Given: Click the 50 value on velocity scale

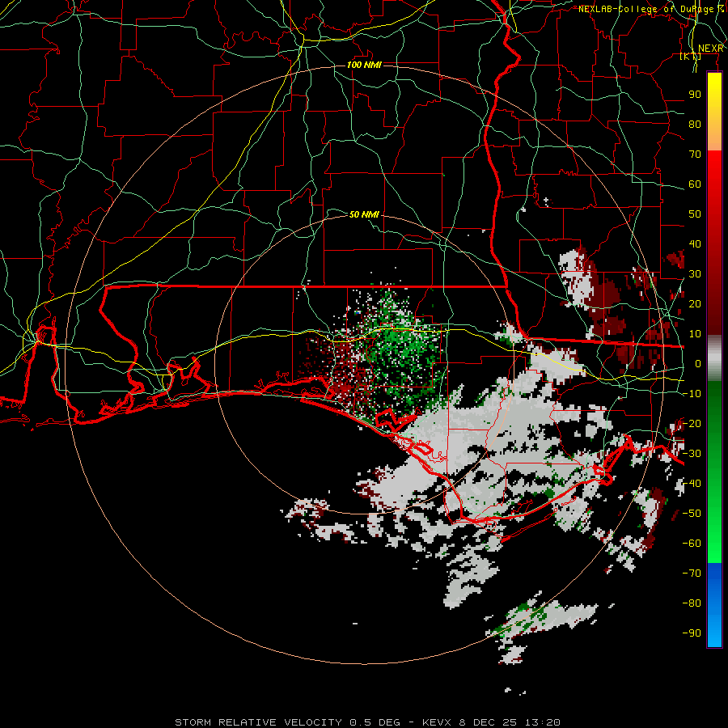Looking at the screenshot, I should [695, 214].
